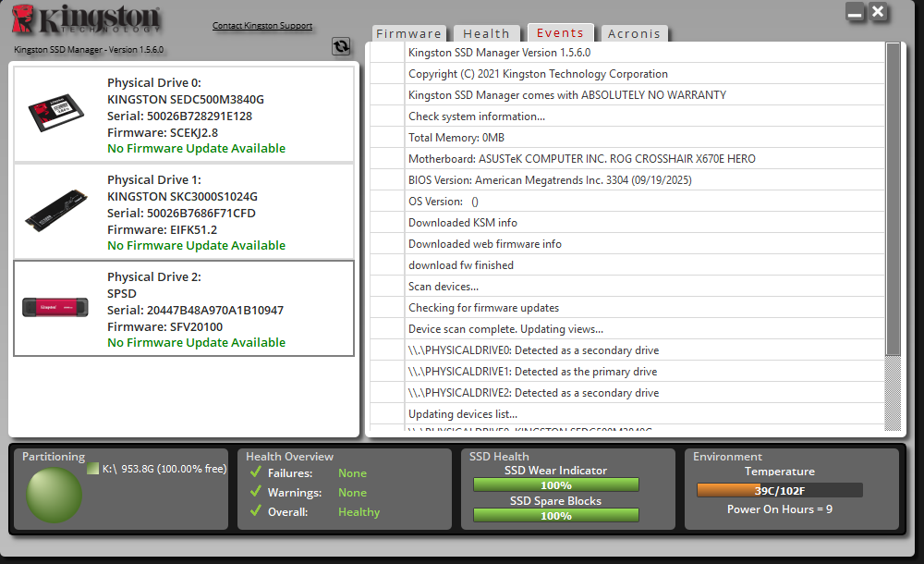Click serial 50026B728291E128
Screen dimensions: 924x564
(180, 116)
